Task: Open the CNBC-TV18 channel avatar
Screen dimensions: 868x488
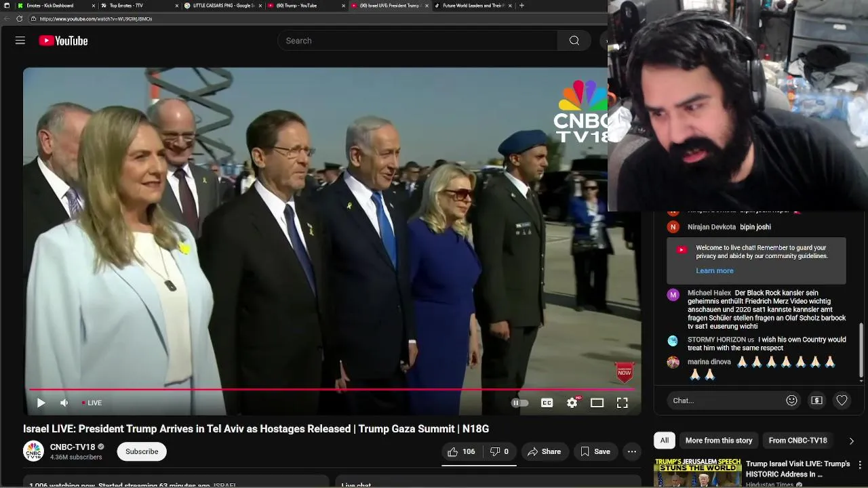Action: click(33, 451)
